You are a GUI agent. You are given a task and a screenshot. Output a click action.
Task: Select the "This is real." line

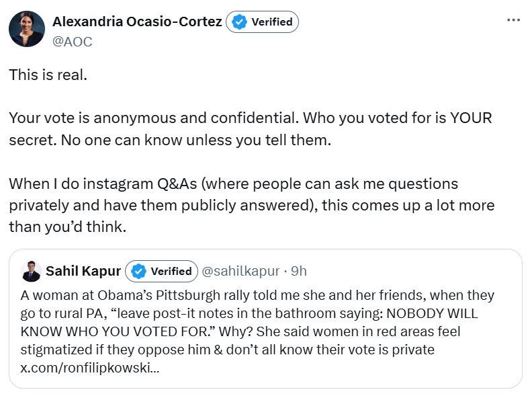tap(48, 75)
